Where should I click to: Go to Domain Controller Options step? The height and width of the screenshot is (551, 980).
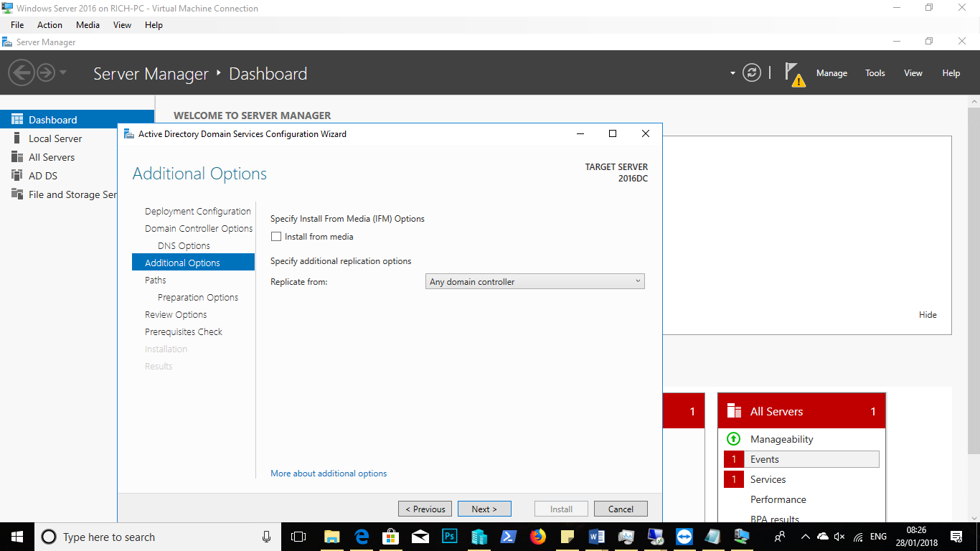pyautogui.click(x=199, y=228)
